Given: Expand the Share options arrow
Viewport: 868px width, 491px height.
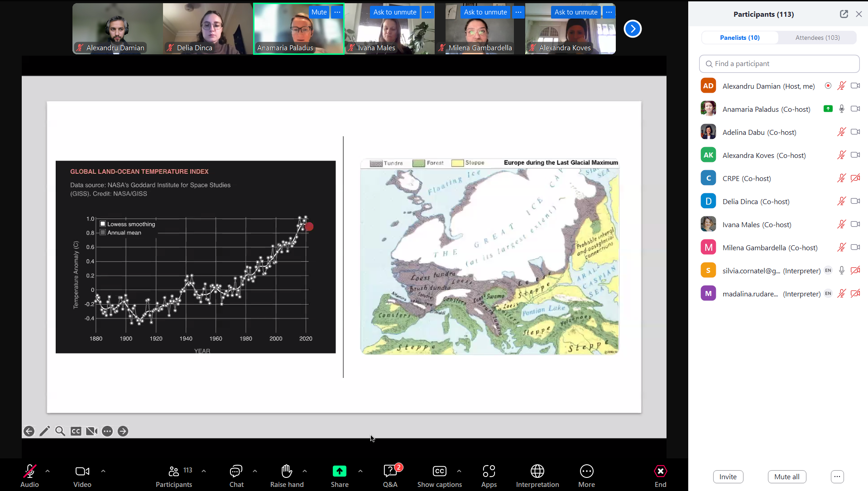Looking at the screenshot, I should click(x=360, y=471).
